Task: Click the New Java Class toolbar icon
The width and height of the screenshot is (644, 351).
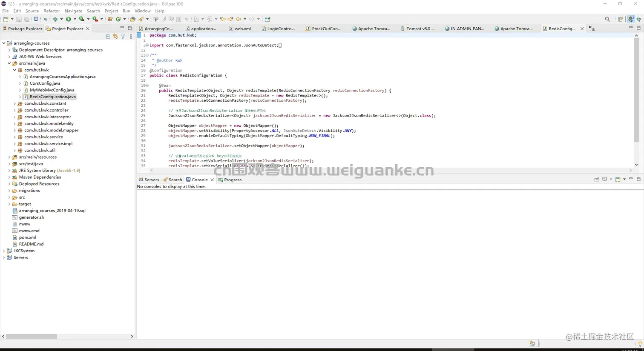Action: (118, 19)
